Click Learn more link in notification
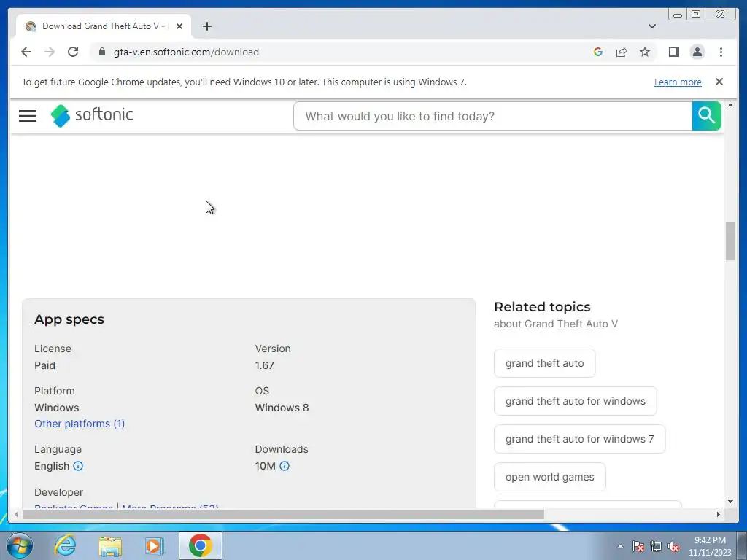 coord(678,82)
